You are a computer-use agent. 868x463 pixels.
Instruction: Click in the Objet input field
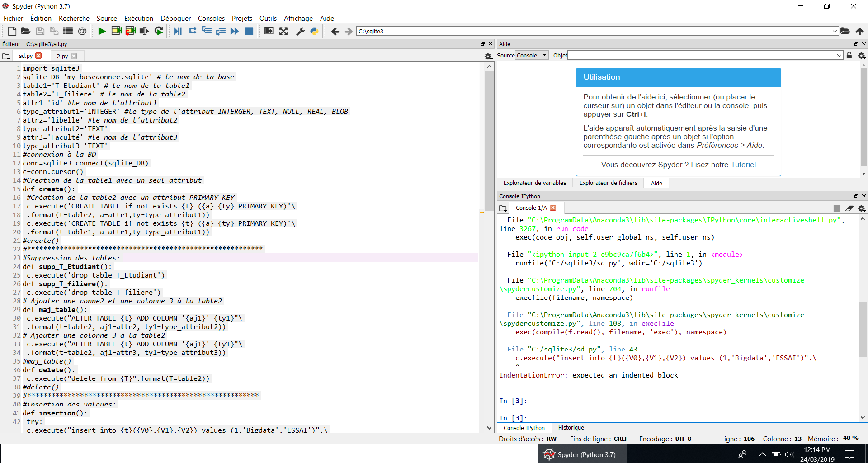[701, 55]
